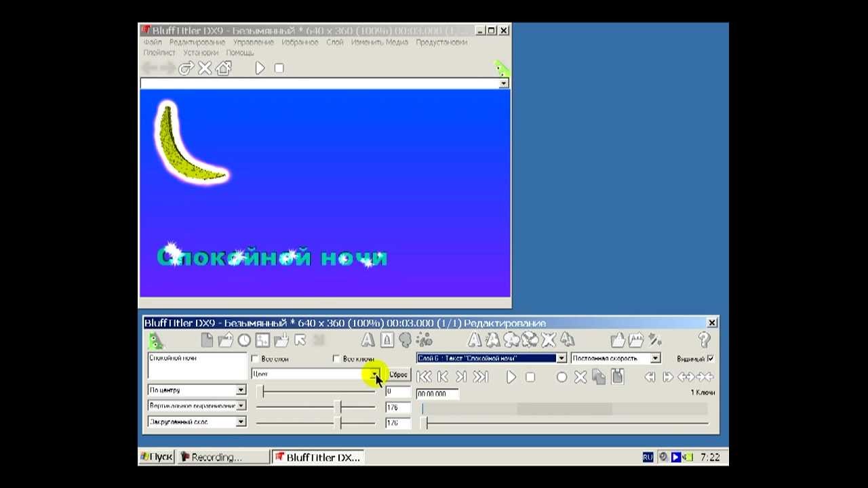
Task: Stop the animation in the editing window
Action: pos(530,377)
